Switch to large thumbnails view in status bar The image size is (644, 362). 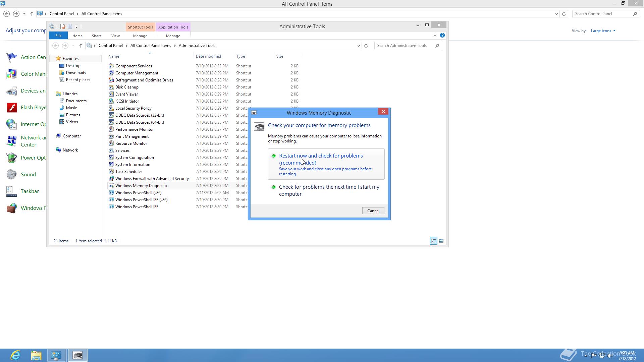441,241
